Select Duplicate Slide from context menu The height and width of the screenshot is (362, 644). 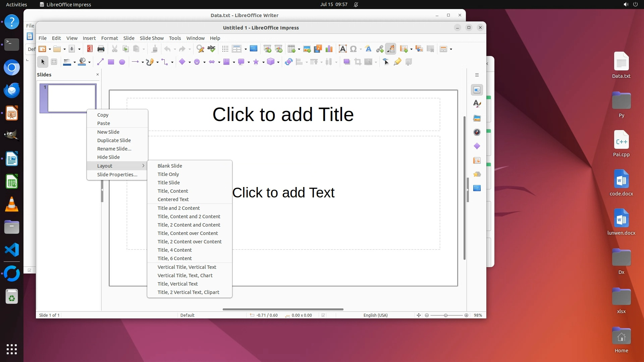pyautogui.click(x=114, y=140)
